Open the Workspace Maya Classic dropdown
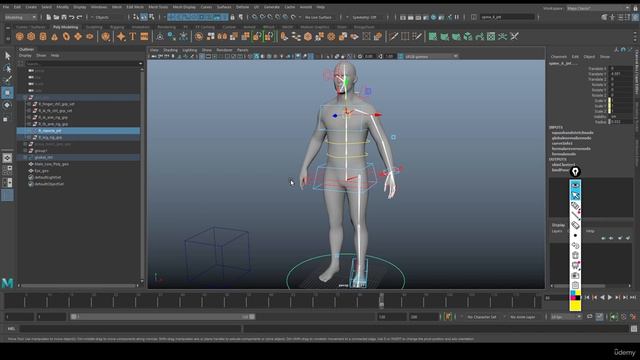Screen dimensions: 640x360 tap(598, 8)
